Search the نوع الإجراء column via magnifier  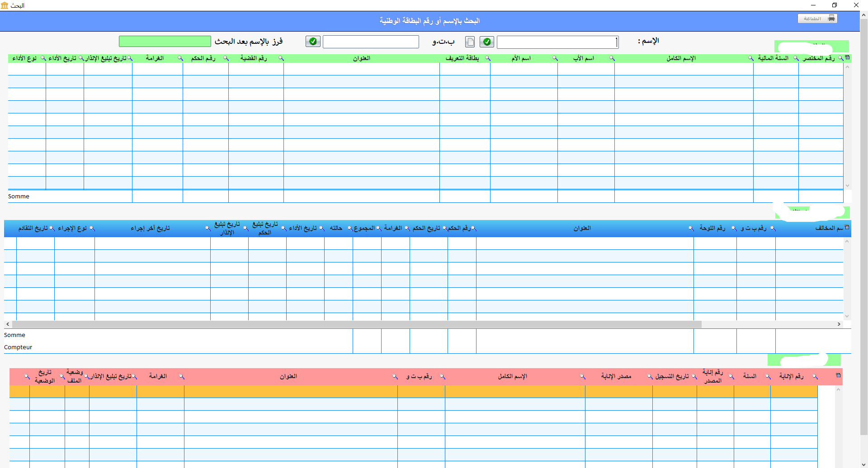[92, 229]
